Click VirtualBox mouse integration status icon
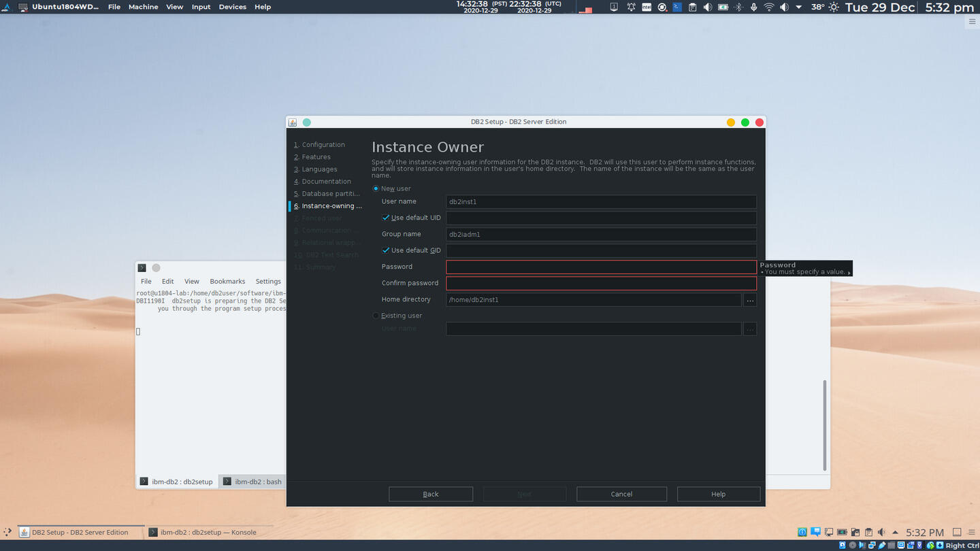 (x=930, y=545)
